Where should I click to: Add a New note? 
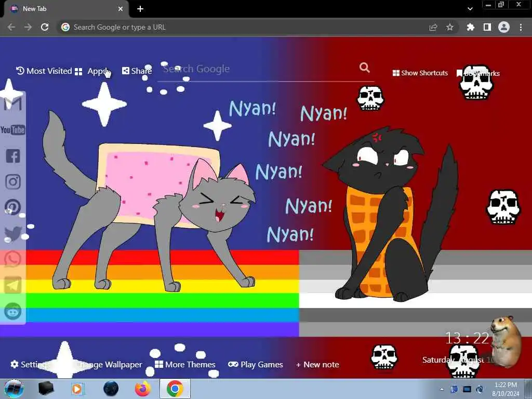tap(317, 364)
